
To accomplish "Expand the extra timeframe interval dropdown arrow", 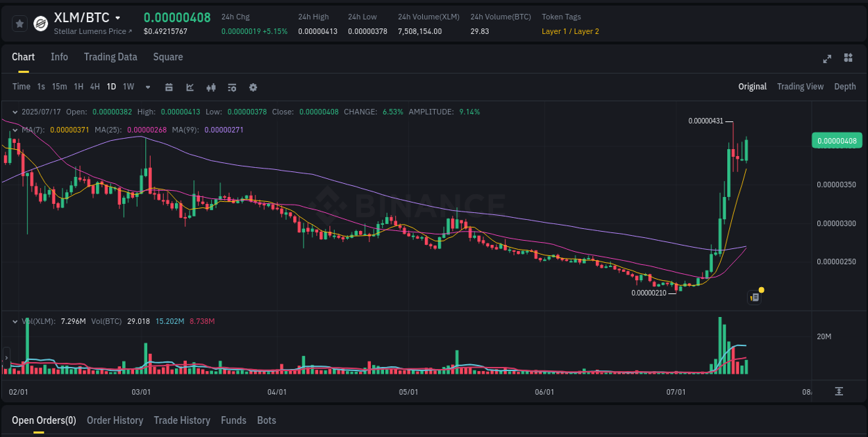I will (x=147, y=87).
